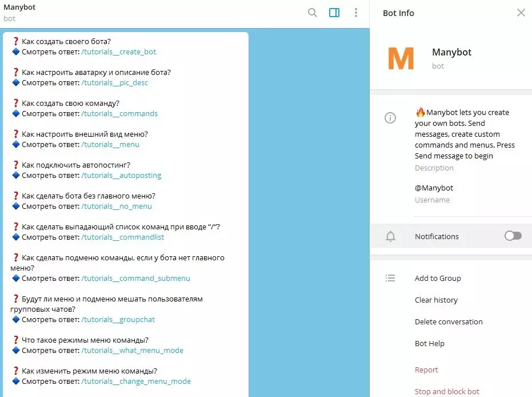Image resolution: width=532 pixels, height=397 pixels.
Task: Click the bell icon beside Notifications
Action: pos(390,236)
